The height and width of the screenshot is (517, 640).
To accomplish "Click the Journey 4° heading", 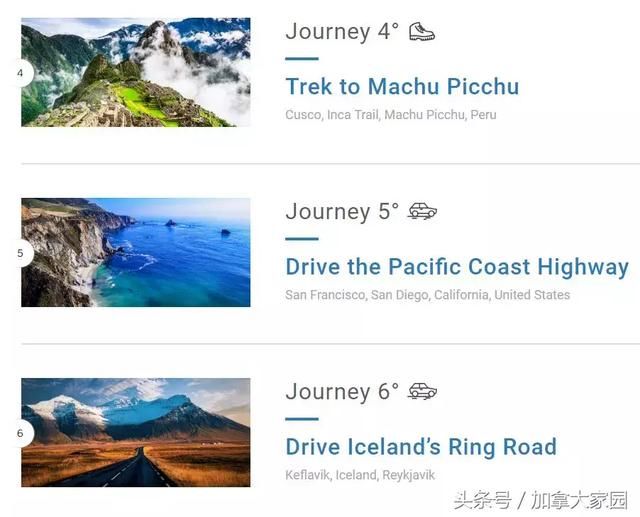I will tap(342, 31).
